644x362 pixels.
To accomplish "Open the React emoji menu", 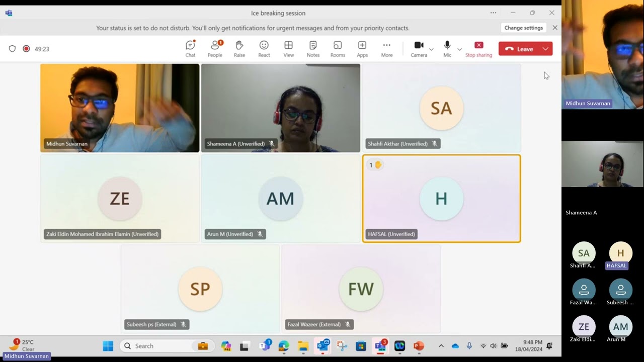I will 264,49.
